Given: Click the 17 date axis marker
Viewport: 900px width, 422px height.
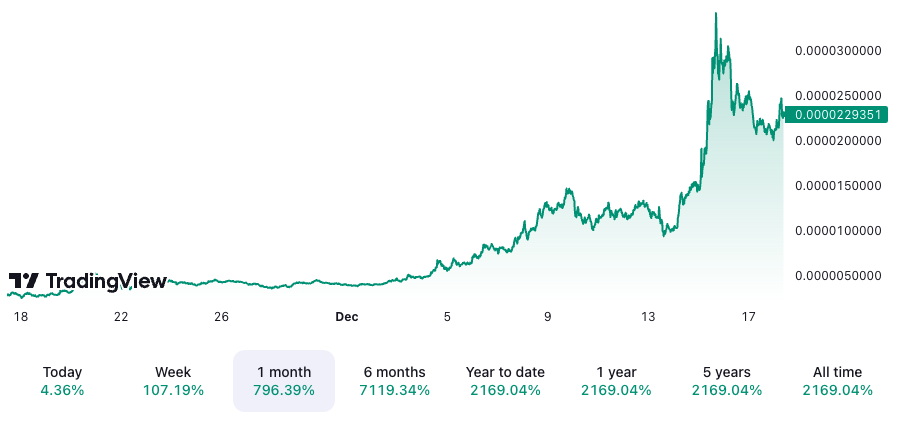Looking at the screenshot, I should [748, 317].
